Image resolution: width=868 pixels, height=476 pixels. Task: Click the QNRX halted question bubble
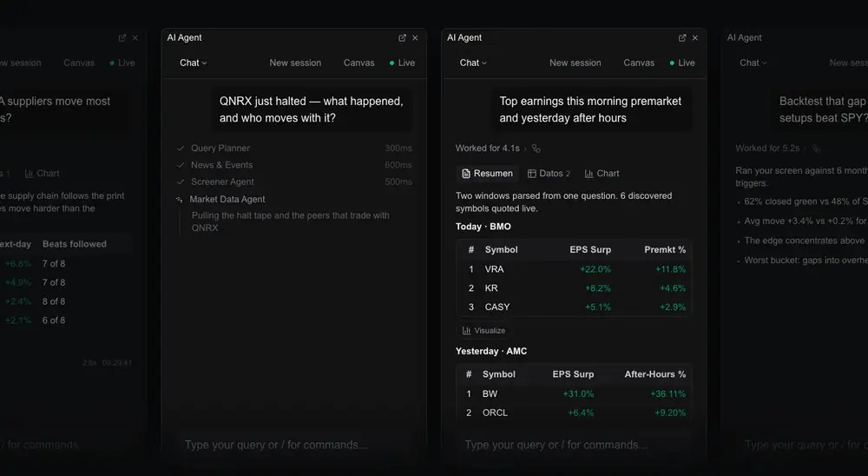point(312,109)
